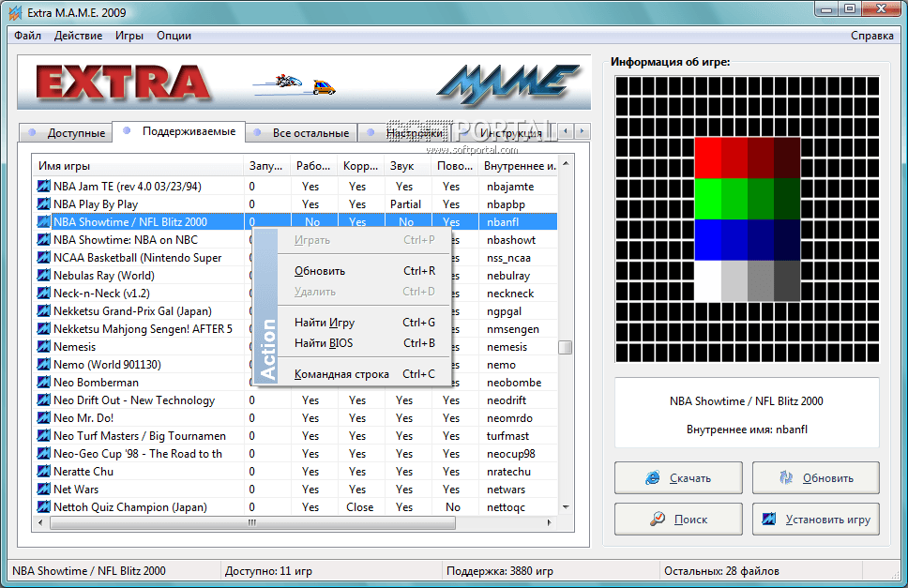Click the icon beside NCAA Basketball row
Screen dimensions: 908x588
pyautogui.click(x=43, y=258)
